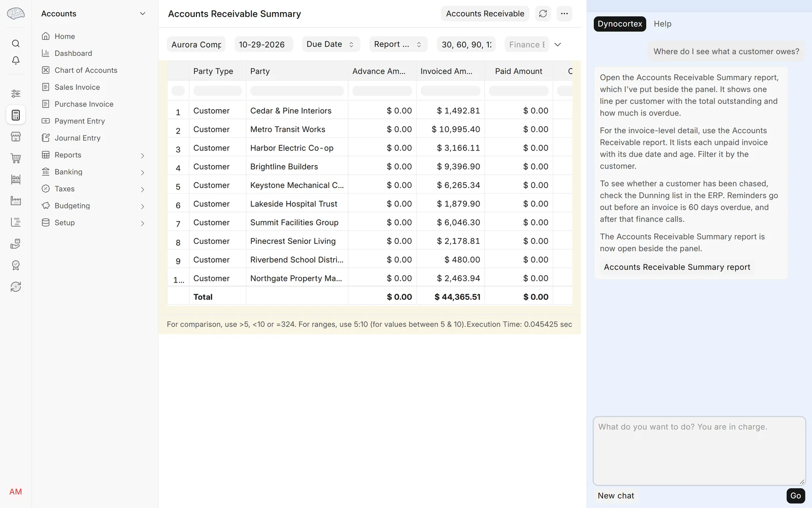Click the Go send button

pos(795,496)
